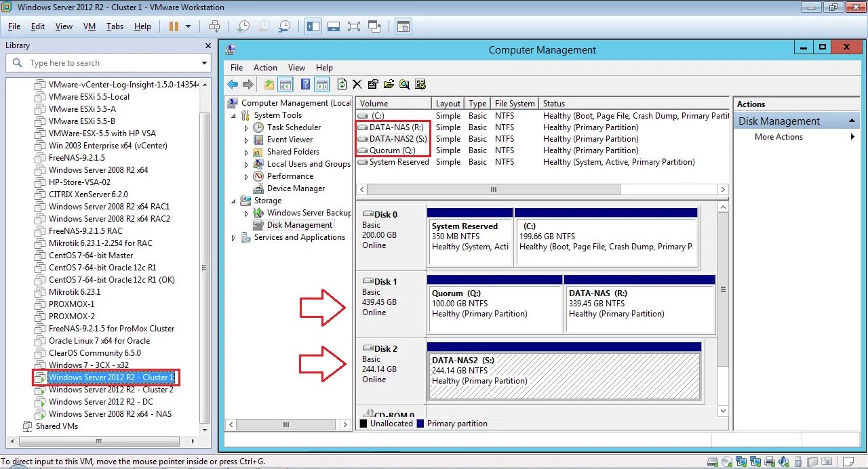Expand Local Users and Groups node

click(x=247, y=164)
